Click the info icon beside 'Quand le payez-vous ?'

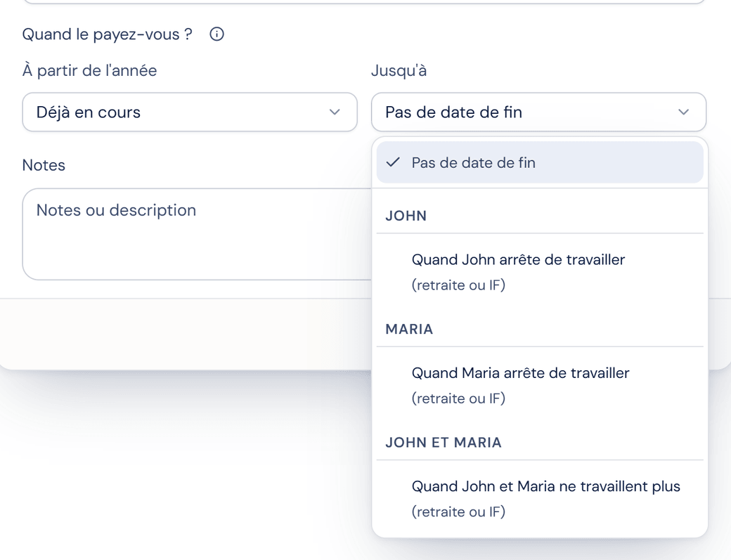pos(216,34)
